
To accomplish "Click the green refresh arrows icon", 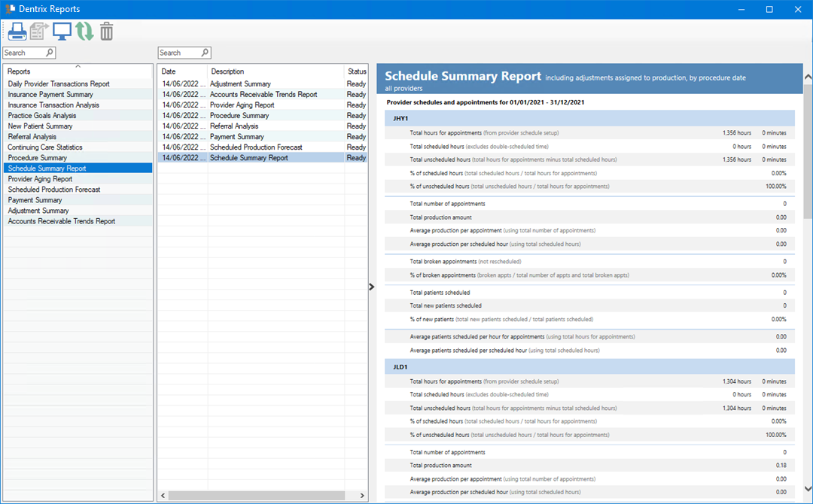I will coord(84,32).
